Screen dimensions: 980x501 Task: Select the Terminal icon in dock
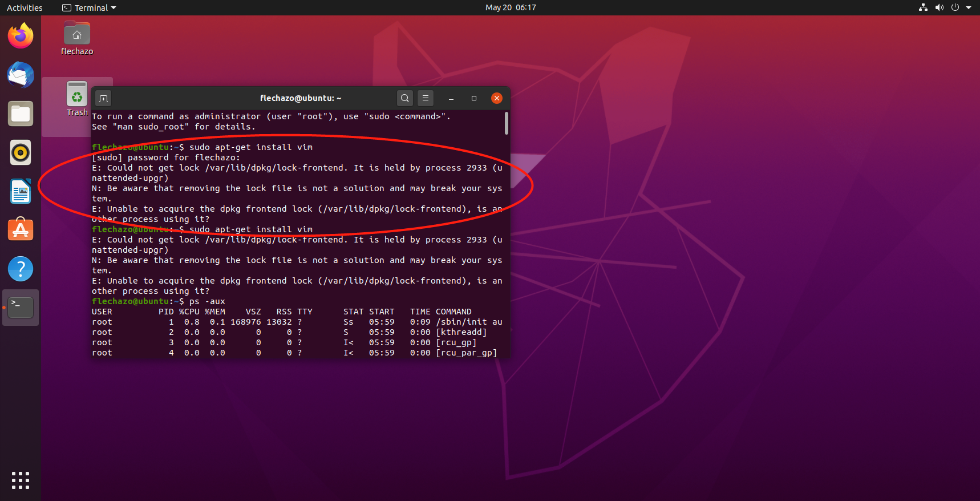21,308
